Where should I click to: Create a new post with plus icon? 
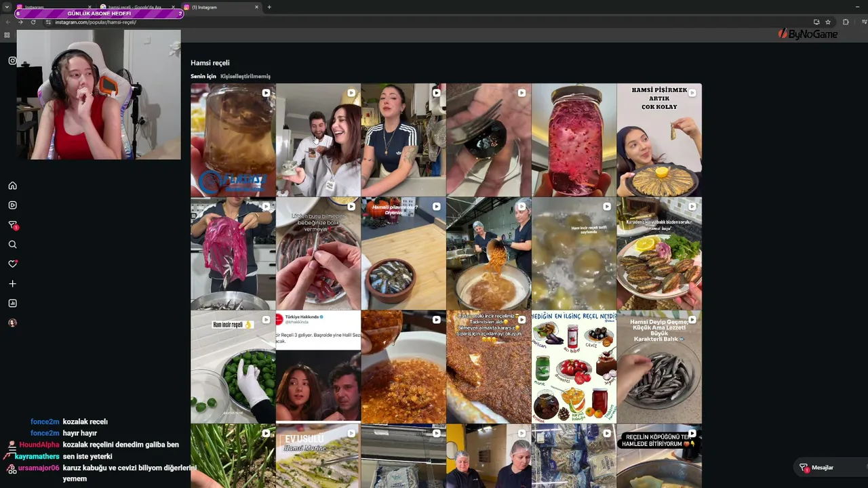click(x=12, y=283)
